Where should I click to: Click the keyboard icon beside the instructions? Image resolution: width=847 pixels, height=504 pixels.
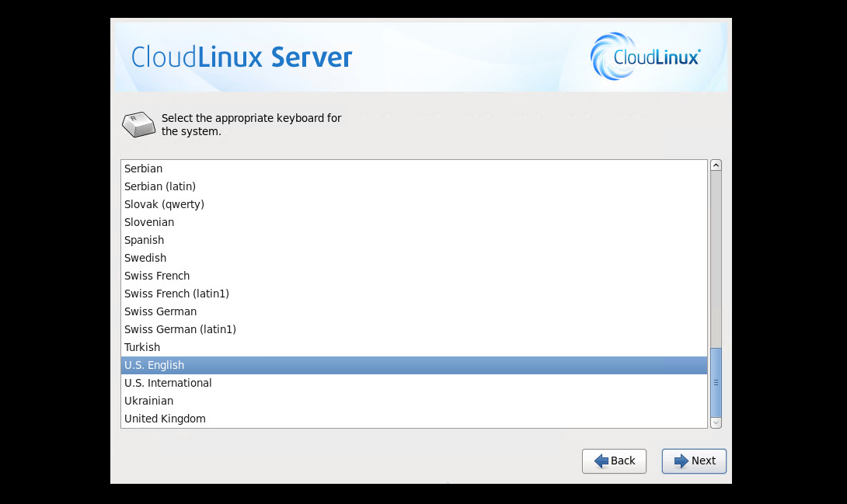coord(138,125)
